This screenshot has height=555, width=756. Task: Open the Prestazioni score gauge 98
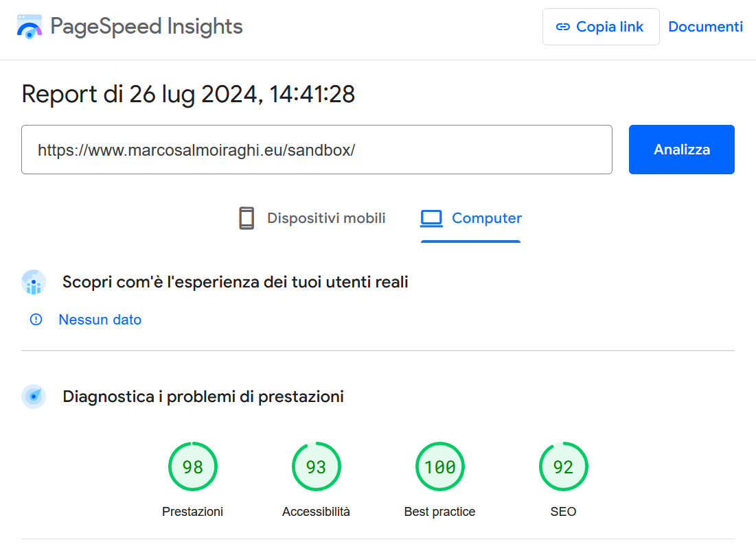pos(193,467)
